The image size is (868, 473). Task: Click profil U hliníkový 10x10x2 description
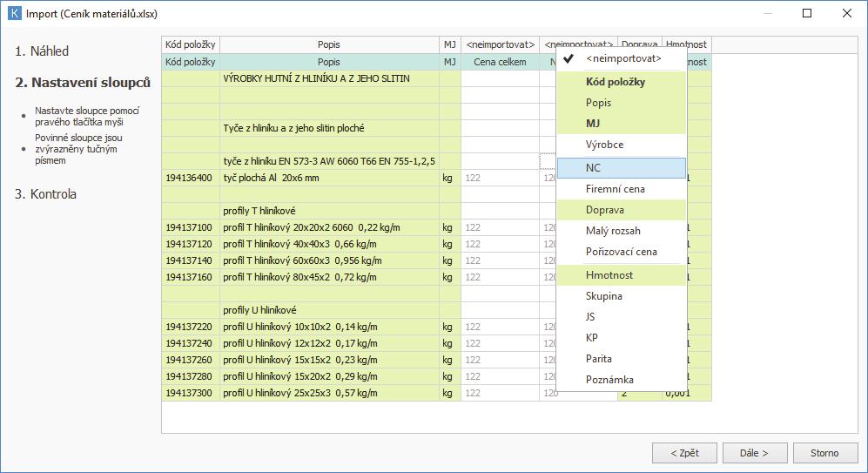329,327
